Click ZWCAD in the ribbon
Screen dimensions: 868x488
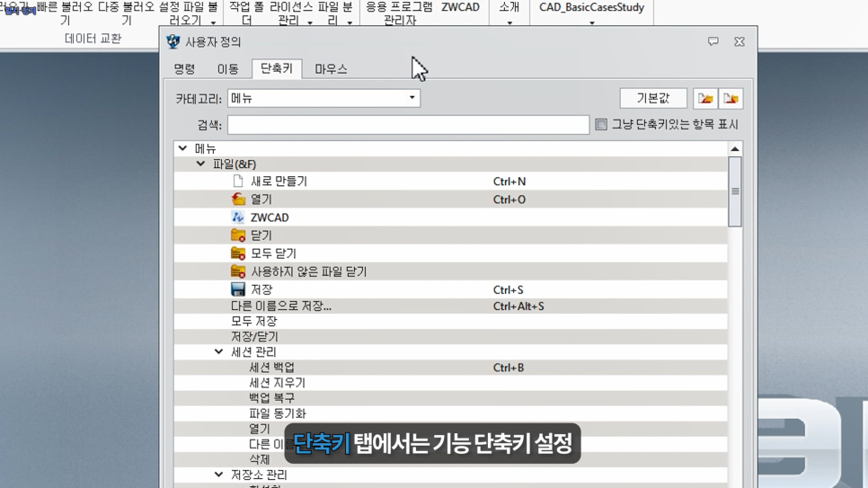point(460,8)
